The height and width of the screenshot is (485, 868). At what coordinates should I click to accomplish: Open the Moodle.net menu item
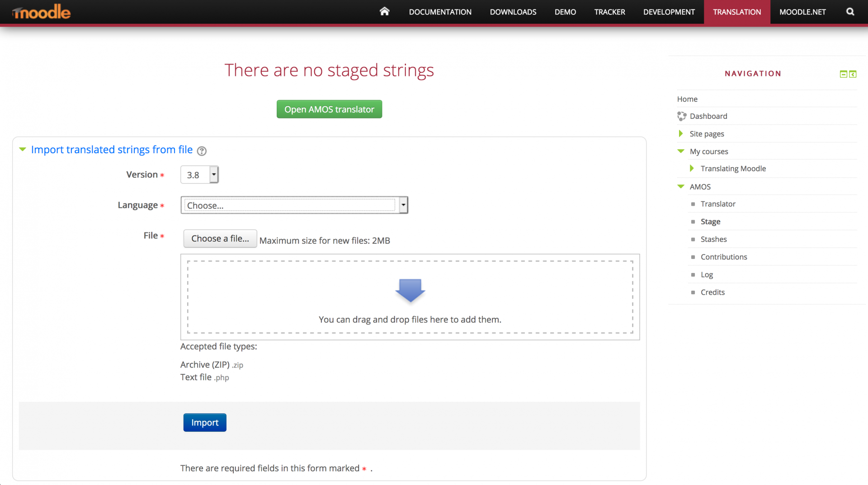coord(802,12)
